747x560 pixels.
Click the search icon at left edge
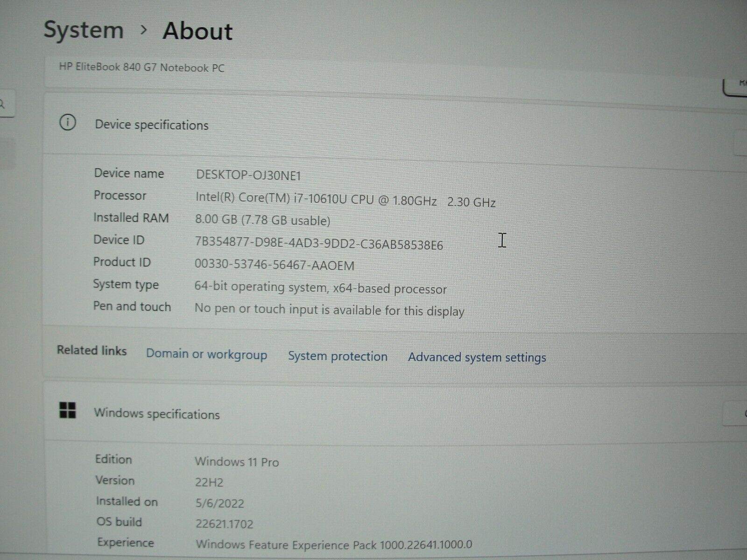click(4, 104)
